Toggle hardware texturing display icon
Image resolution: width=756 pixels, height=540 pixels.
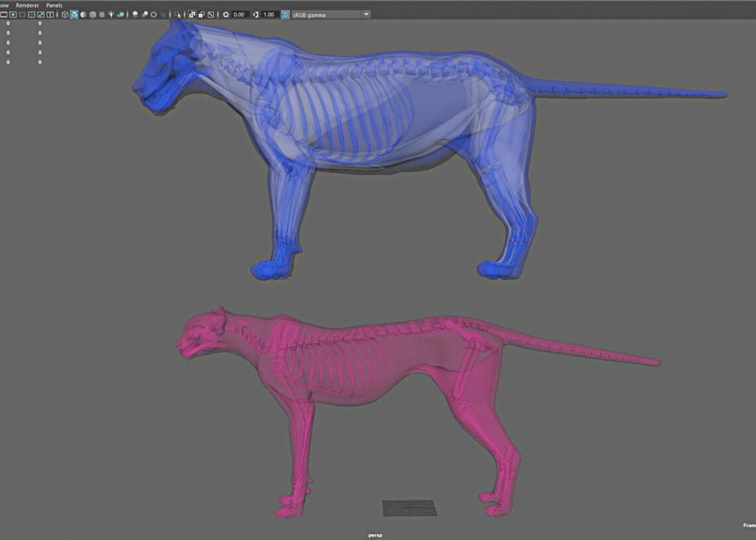(x=92, y=14)
